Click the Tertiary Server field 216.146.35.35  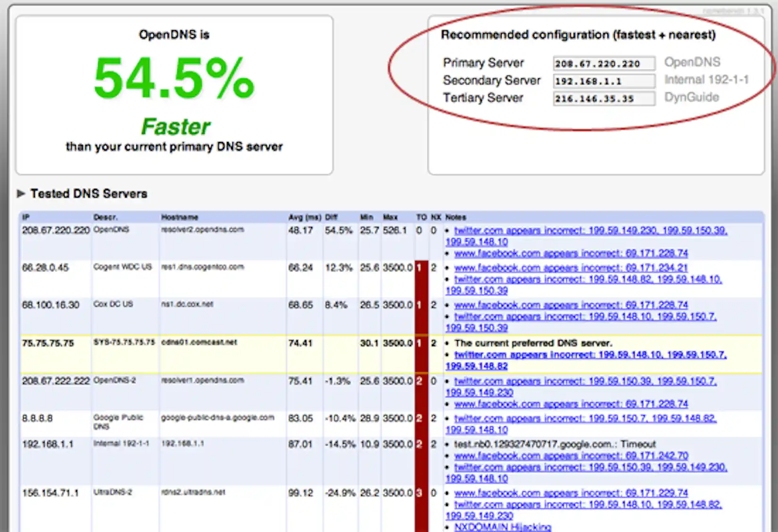click(604, 99)
